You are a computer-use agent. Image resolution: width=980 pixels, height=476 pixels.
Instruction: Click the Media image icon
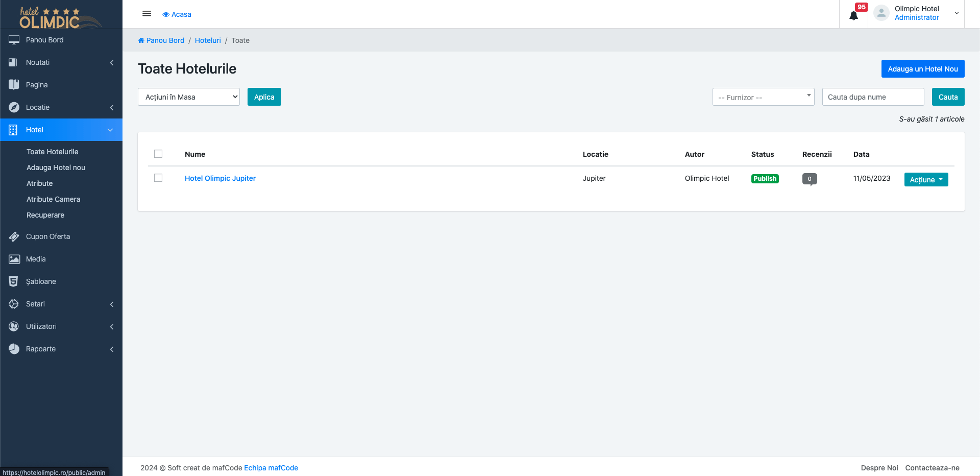(14, 259)
